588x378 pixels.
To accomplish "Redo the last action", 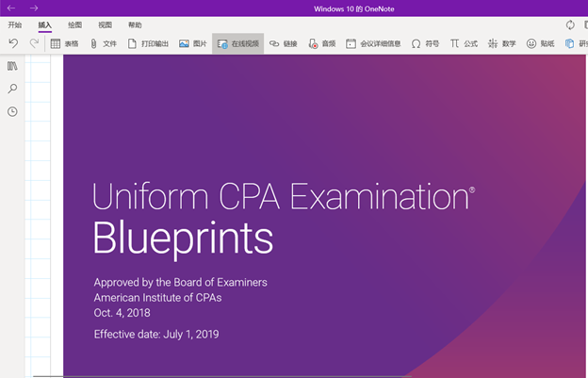I will click(x=34, y=43).
